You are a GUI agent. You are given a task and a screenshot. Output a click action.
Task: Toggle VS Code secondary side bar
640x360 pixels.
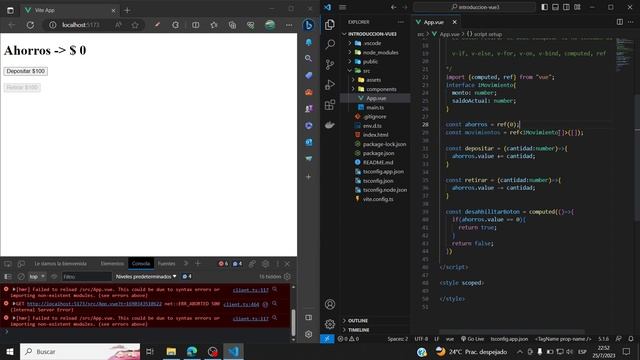[566, 7]
